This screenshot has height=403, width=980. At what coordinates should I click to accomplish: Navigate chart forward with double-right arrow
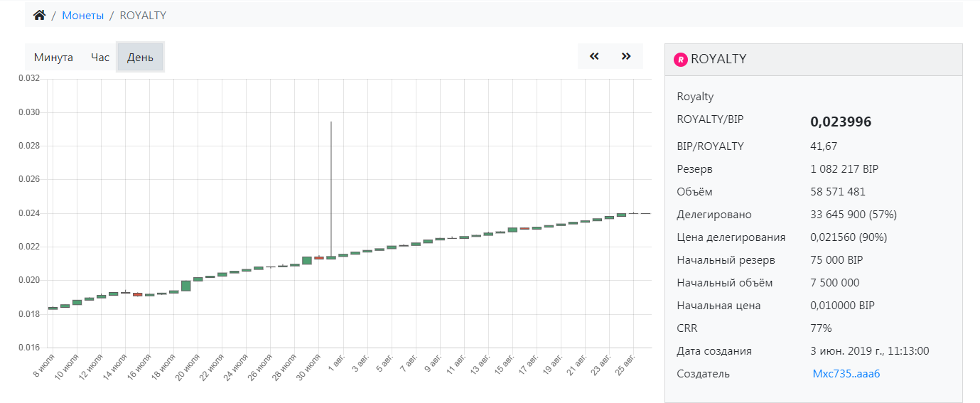click(x=626, y=56)
